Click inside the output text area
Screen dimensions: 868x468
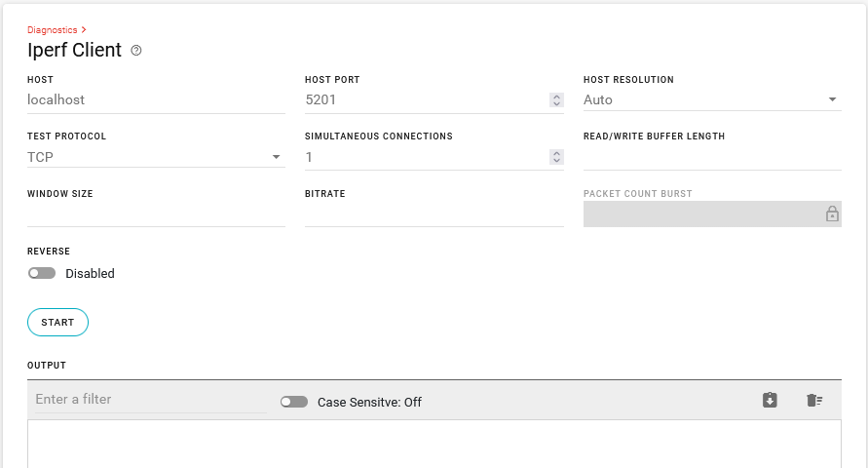434,444
